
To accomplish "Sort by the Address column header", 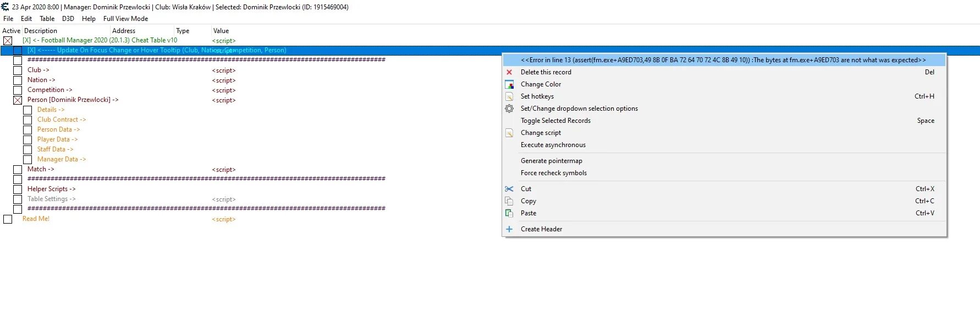I will [142, 31].
